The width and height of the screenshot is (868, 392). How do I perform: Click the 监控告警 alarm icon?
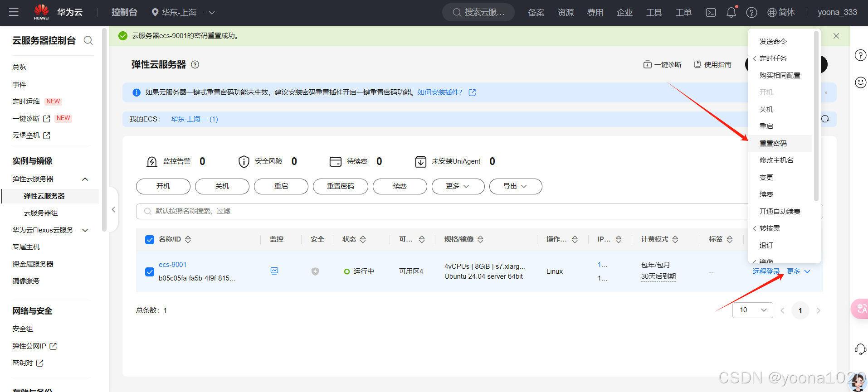(152, 162)
